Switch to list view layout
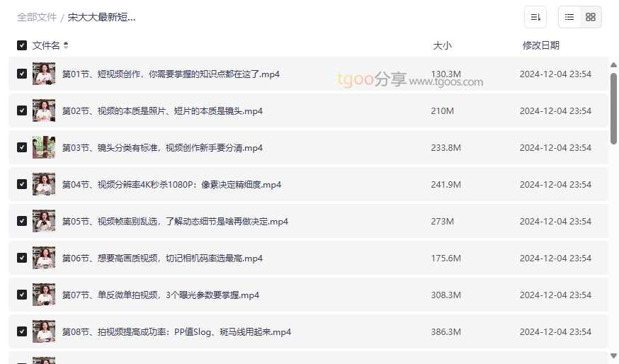 coord(569,17)
